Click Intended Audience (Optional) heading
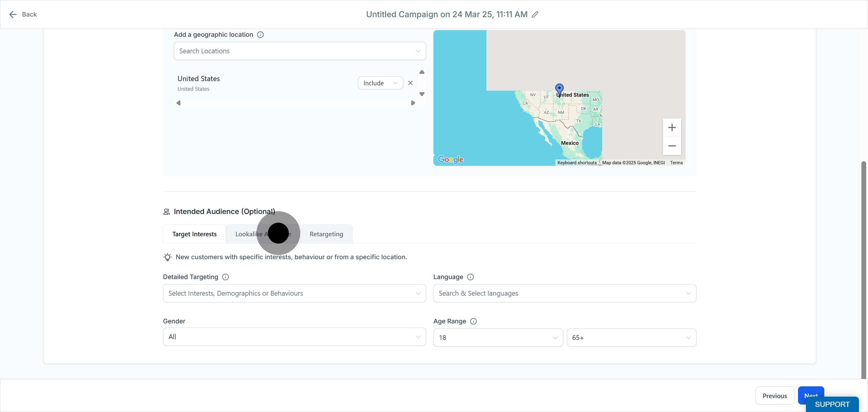 pyautogui.click(x=224, y=212)
